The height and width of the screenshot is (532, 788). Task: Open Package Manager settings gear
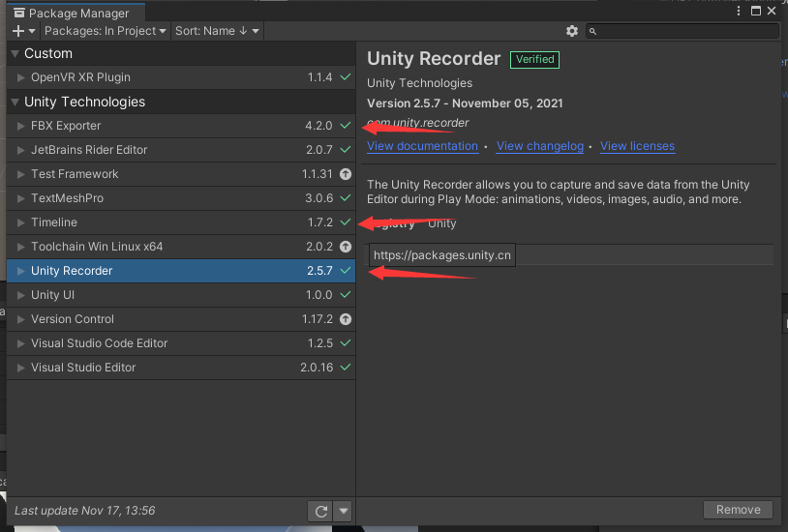tap(572, 31)
